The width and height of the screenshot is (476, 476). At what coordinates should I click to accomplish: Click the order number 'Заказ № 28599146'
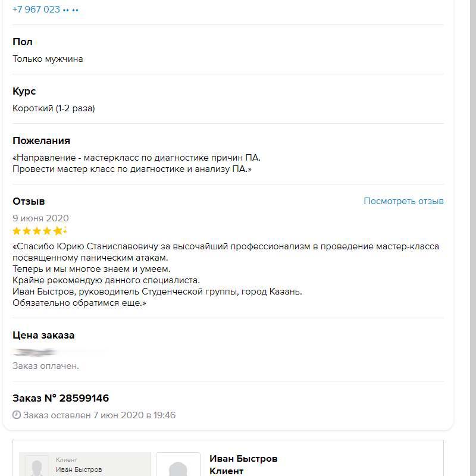point(61,398)
